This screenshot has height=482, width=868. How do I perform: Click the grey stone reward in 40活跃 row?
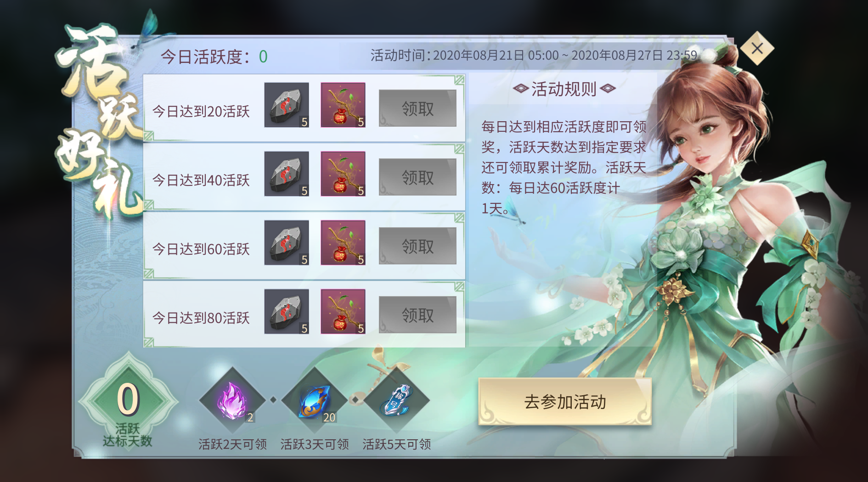(x=287, y=174)
